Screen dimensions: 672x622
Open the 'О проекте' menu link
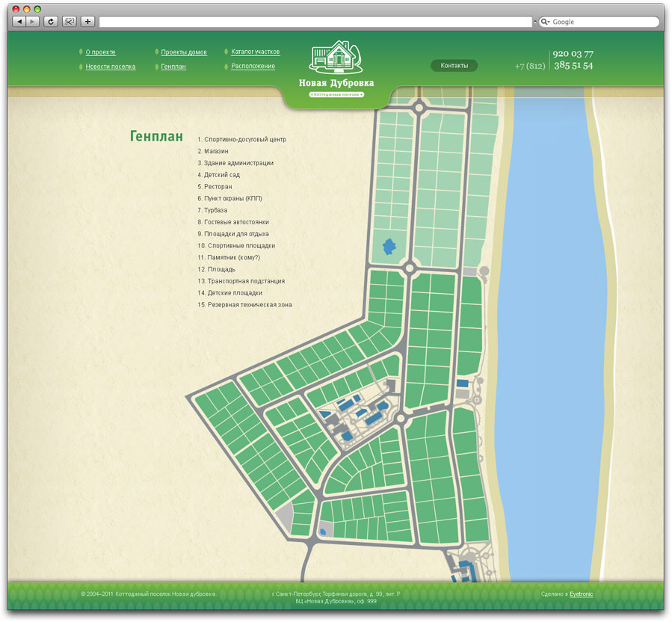coord(100,52)
